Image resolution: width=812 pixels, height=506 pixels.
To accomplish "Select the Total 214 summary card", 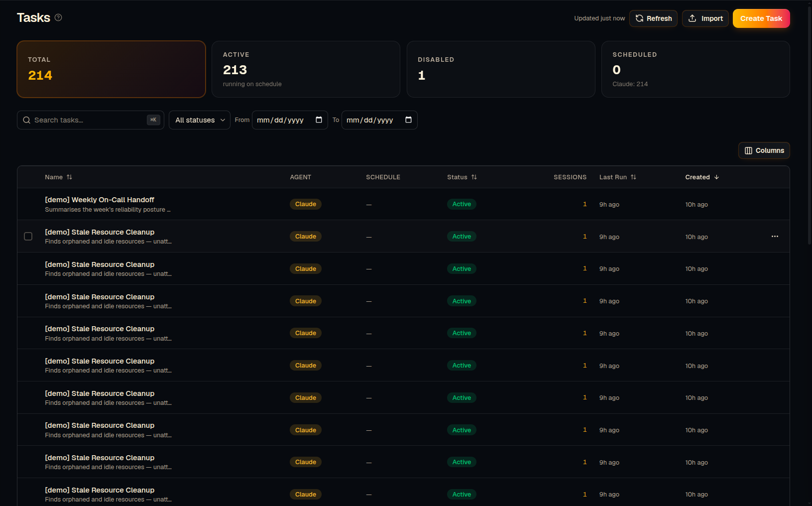I will click(x=111, y=69).
